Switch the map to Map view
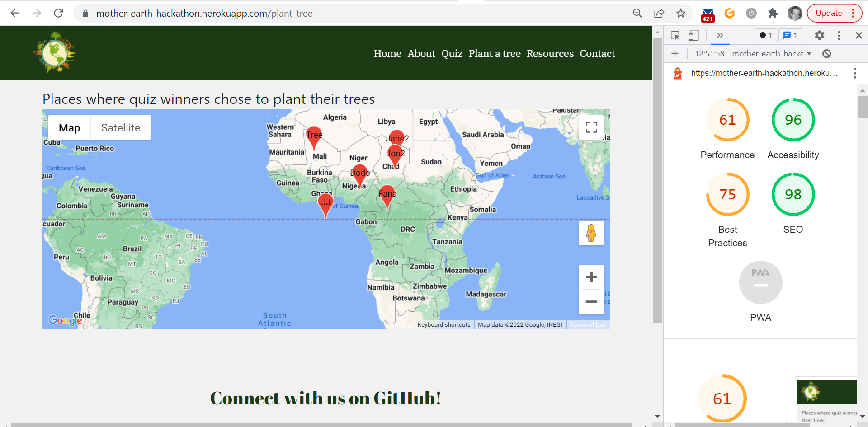This screenshot has height=427, width=868. [69, 128]
